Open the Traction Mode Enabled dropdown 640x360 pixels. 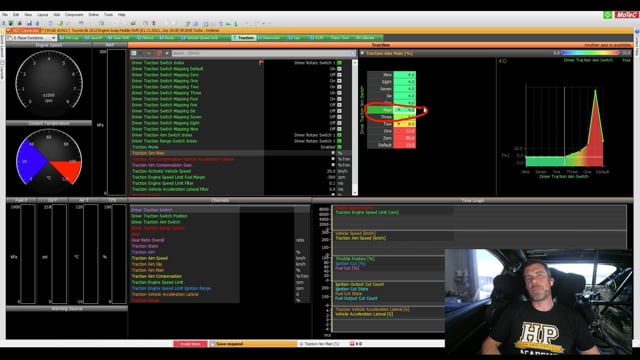point(339,147)
